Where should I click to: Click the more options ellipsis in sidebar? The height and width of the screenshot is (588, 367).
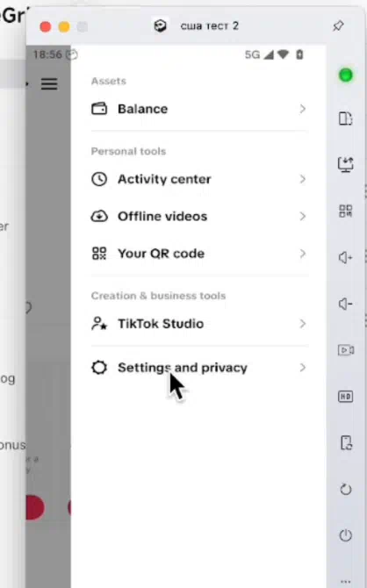pos(346,582)
